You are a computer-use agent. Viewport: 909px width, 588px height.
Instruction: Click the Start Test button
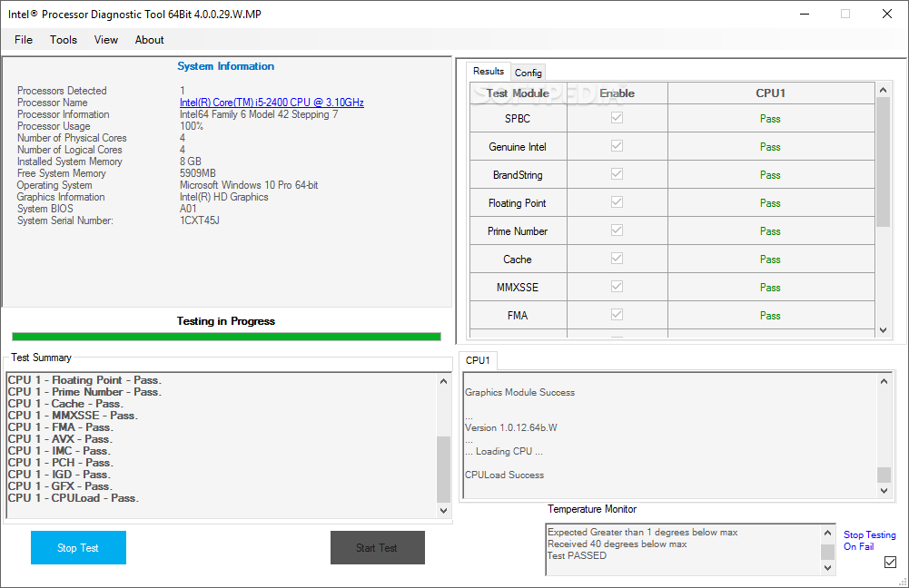(378, 547)
